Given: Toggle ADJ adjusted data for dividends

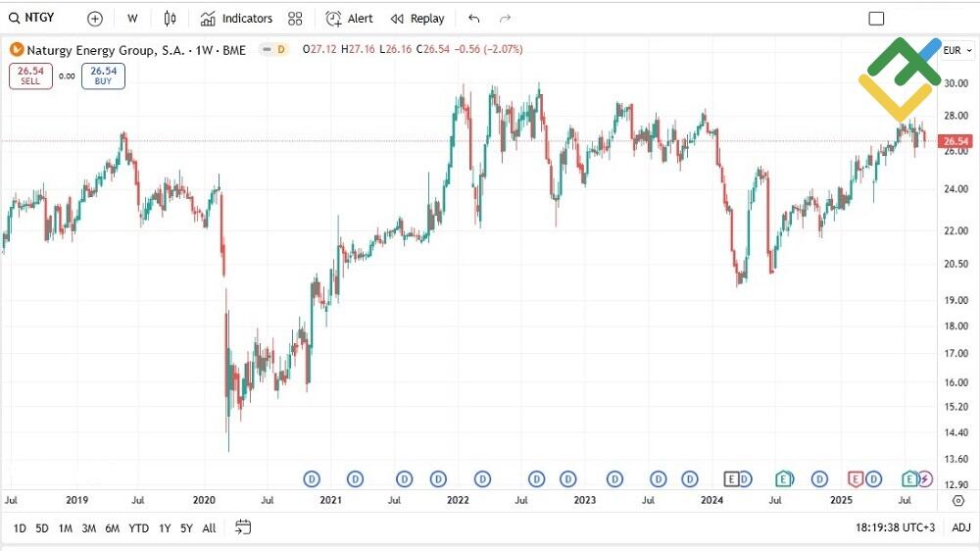Looking at the screenshot, I should pyautogui.click(x=960, y=527).
